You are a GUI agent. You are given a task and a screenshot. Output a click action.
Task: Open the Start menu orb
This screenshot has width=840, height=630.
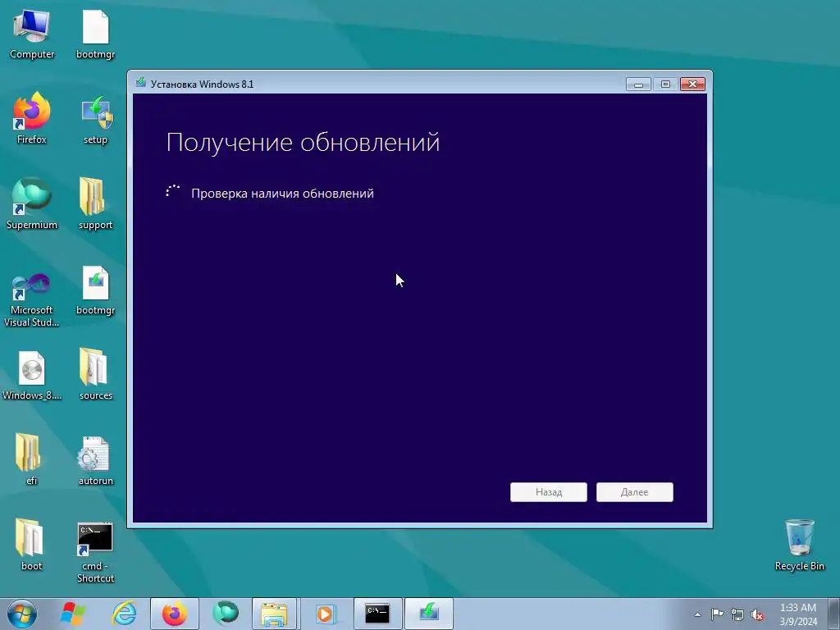(x=22, y=614)
